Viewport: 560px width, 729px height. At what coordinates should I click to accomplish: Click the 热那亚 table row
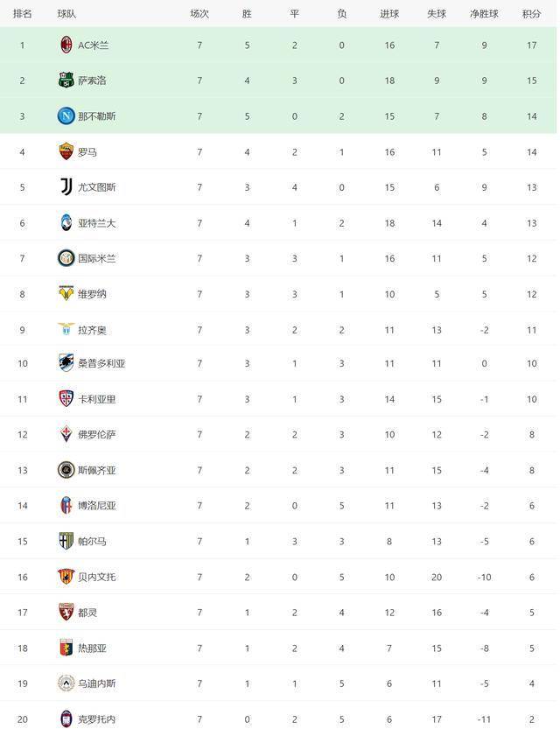point(280,648)
